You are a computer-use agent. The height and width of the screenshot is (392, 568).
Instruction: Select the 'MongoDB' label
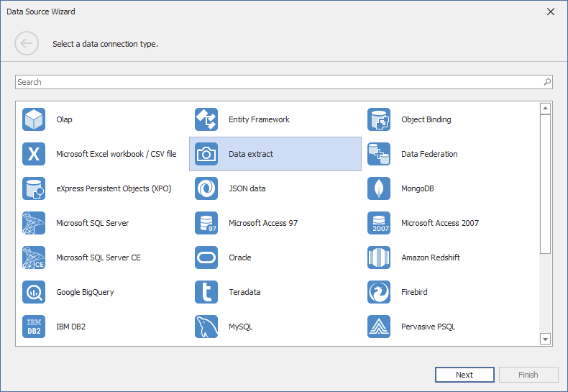coord(417,188)
